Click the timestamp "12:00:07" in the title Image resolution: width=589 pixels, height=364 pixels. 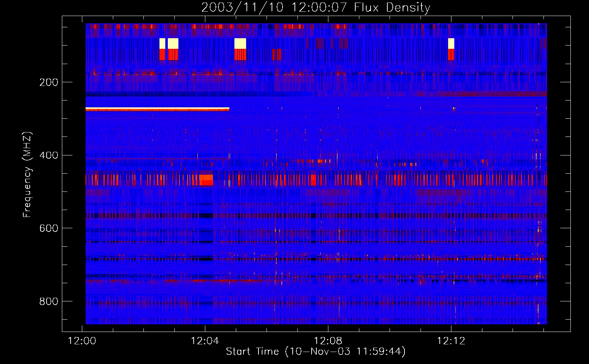[x=319, y=7]
